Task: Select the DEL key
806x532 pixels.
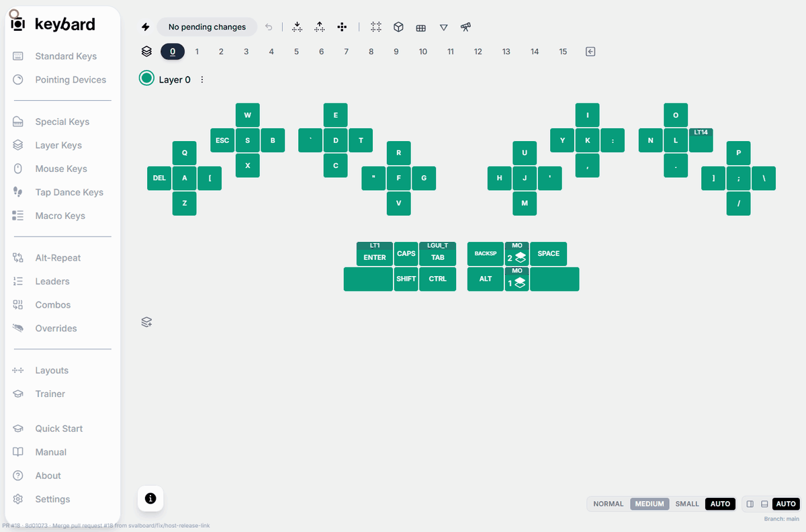Action: pyautogui.click(x=159, y=178)
